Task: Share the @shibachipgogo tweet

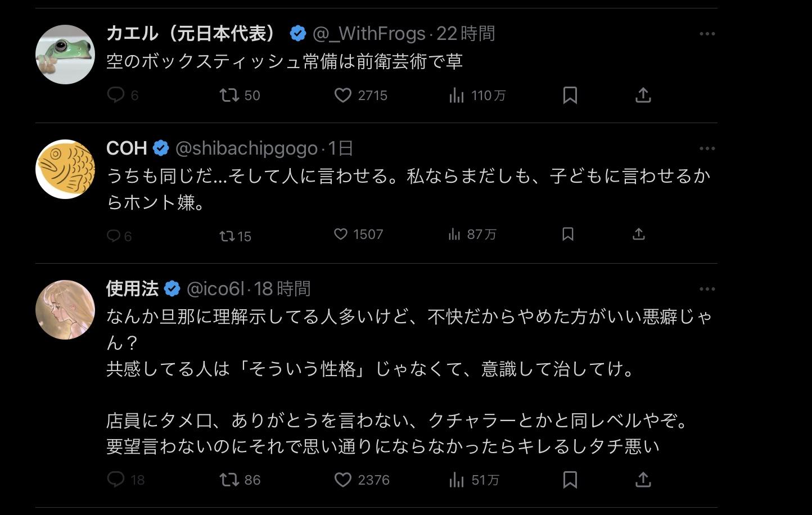Action: [638, 234]
